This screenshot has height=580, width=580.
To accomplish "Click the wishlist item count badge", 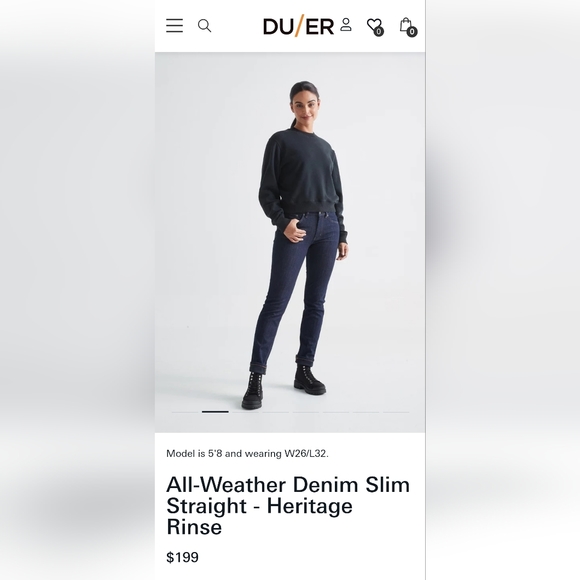I will (x=378, y=32).
